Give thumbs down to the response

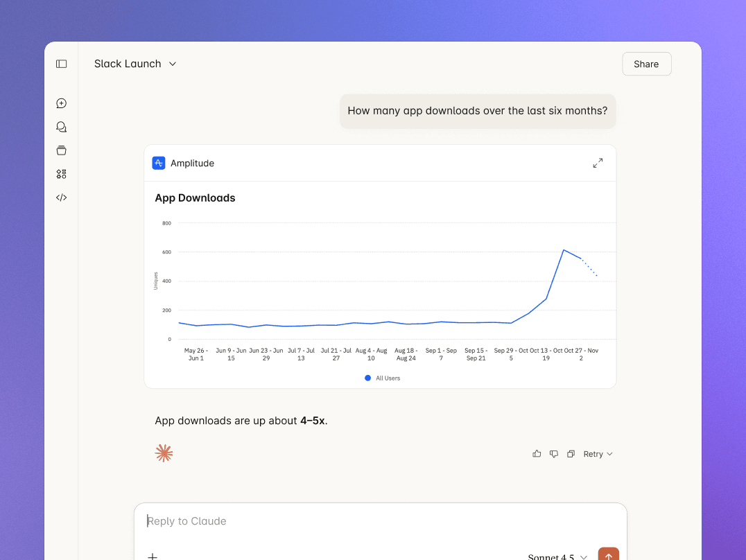[554, 454]
